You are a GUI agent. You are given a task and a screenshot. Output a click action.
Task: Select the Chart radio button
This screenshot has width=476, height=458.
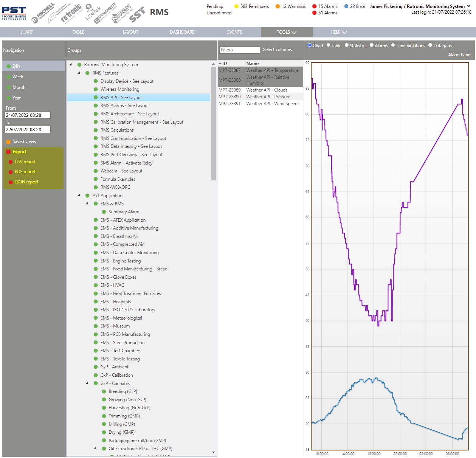pos(310,45)
